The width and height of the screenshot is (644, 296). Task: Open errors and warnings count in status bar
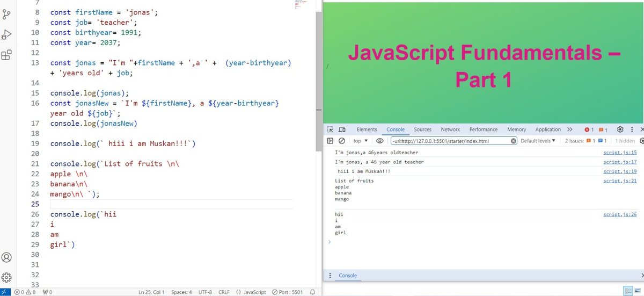tap(25, 292)
